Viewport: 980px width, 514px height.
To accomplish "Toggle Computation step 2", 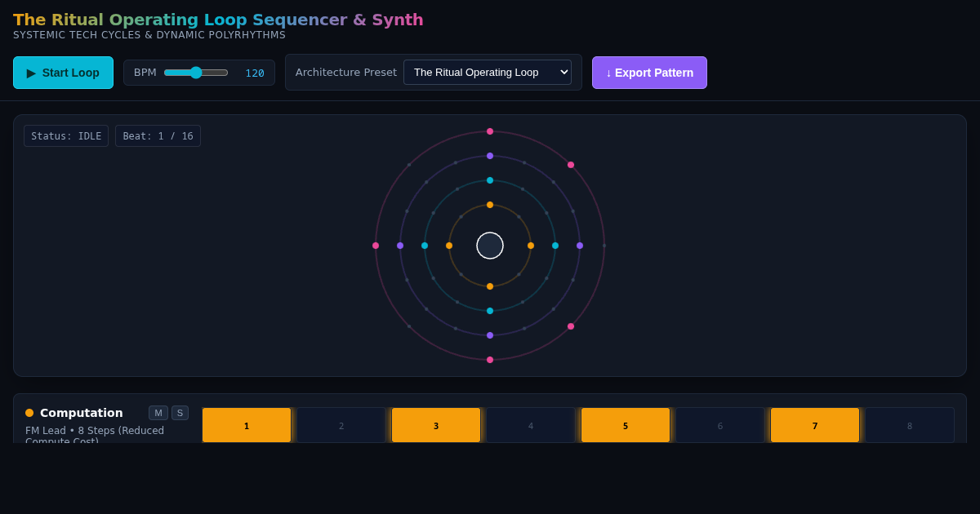I will 341,425.
